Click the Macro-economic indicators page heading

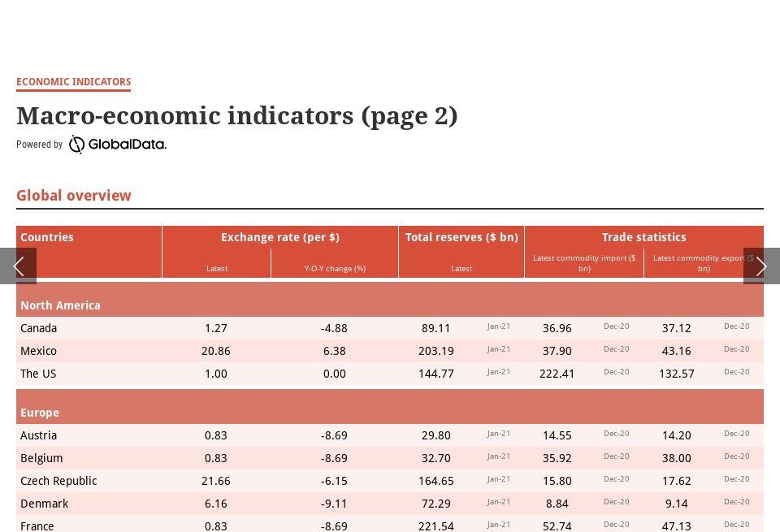[236, 115]
